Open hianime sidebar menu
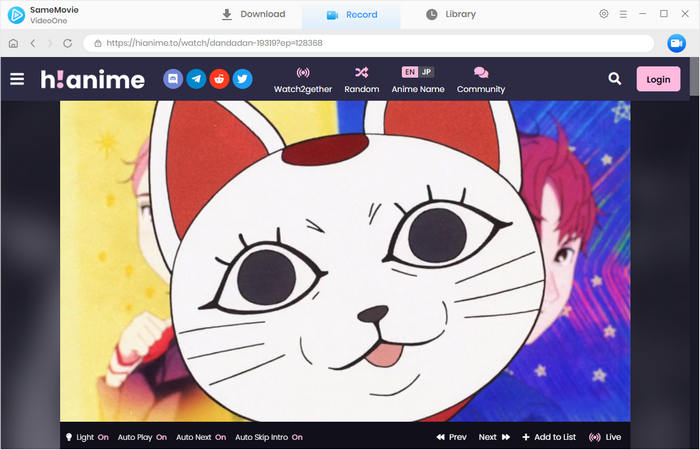The image size is (700, 450). pyautogui.click(x=17, y=79)
